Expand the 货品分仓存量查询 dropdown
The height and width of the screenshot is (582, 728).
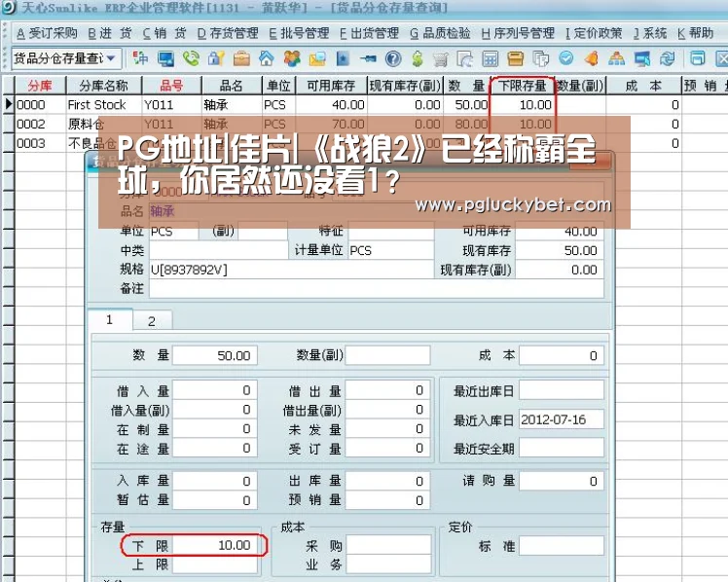click(x=111, y=58)
